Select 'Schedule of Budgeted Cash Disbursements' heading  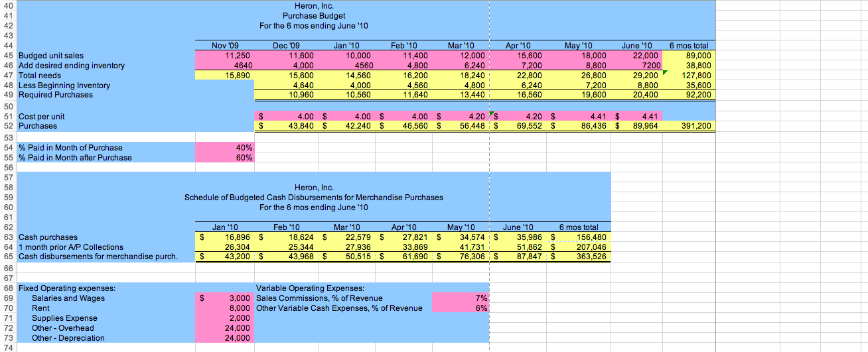tap(313, 197)
